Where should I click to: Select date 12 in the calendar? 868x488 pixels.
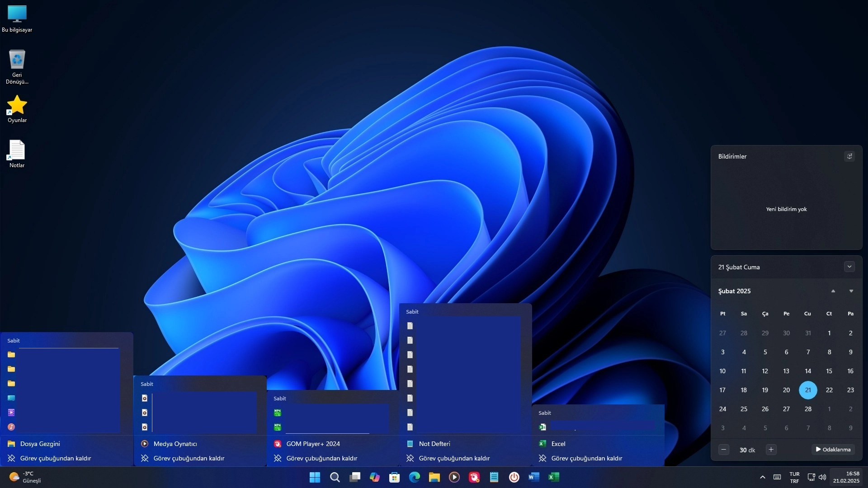coord(765,371)
